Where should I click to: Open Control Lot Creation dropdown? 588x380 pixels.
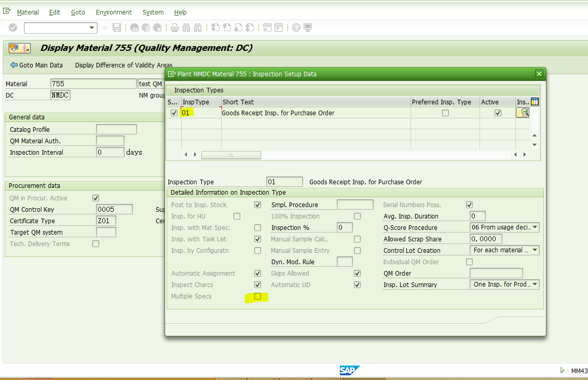click(535, 250)
